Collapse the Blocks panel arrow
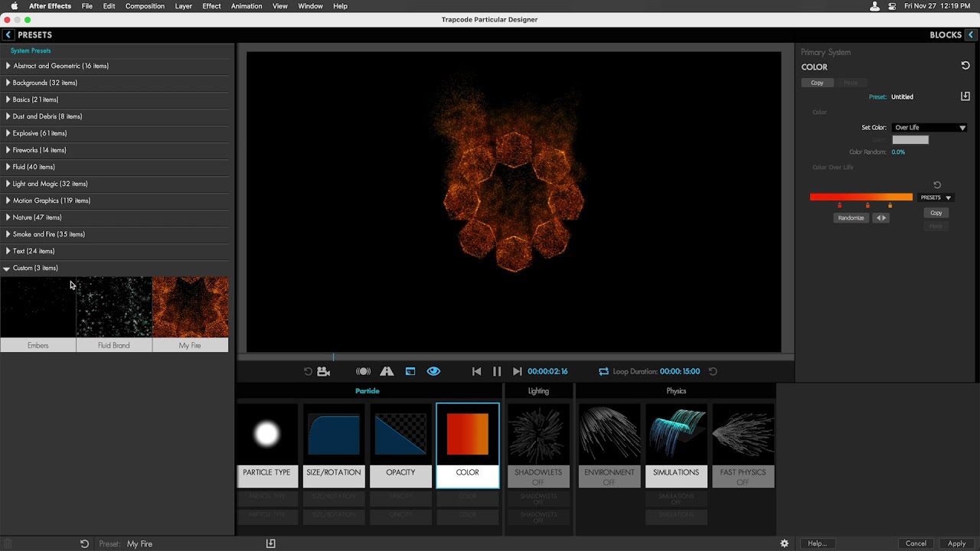The image size is (980, 551). 971,34
